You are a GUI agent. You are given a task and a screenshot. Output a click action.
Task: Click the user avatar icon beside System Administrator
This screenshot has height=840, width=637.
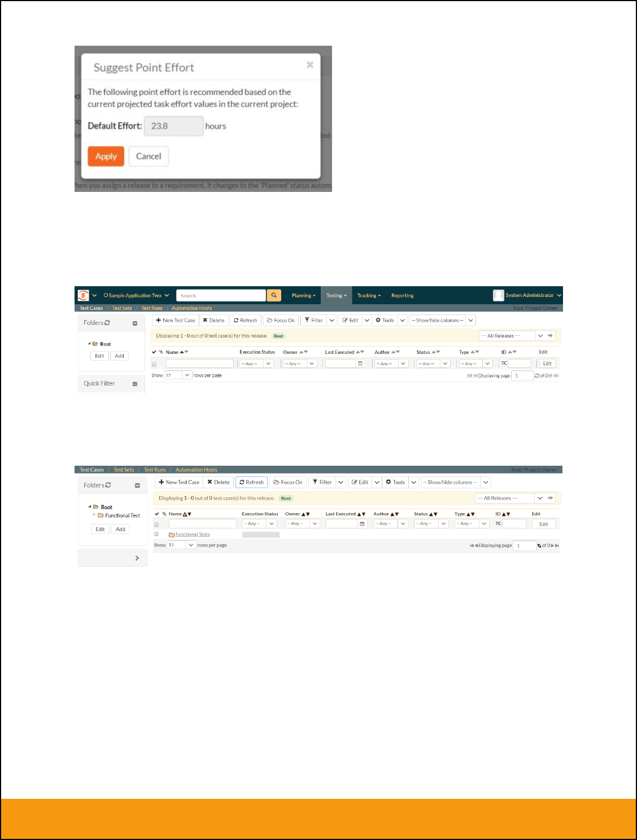498,295
